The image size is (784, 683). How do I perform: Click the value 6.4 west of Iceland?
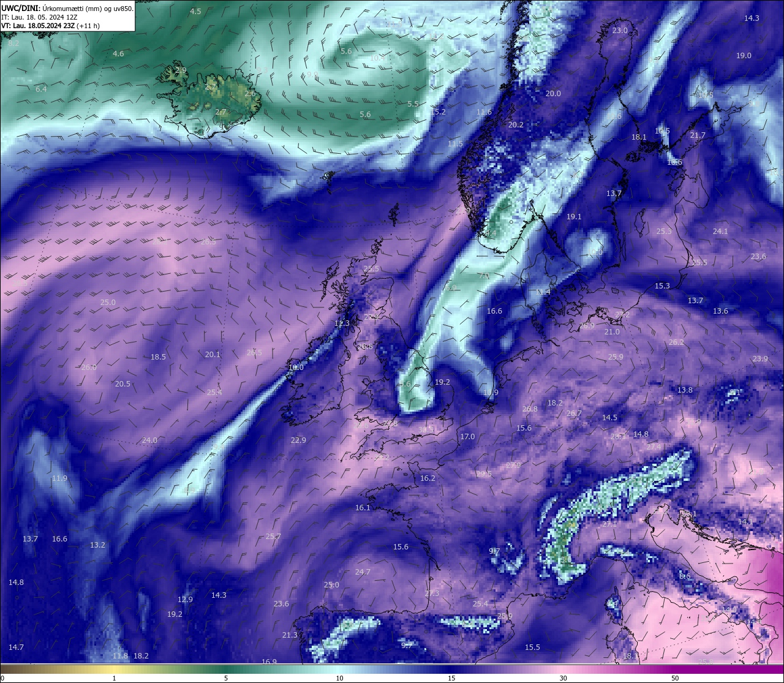(x=41, y=89)
